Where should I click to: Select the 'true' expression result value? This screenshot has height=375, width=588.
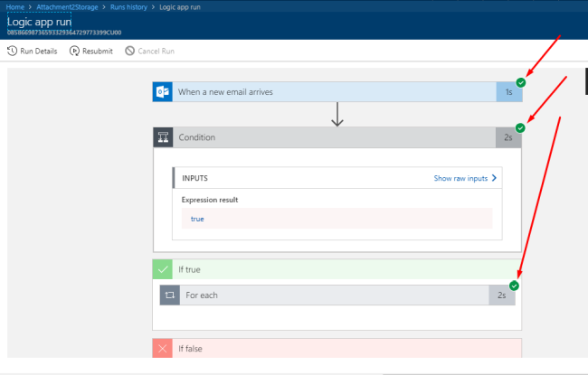pos(197,219)
